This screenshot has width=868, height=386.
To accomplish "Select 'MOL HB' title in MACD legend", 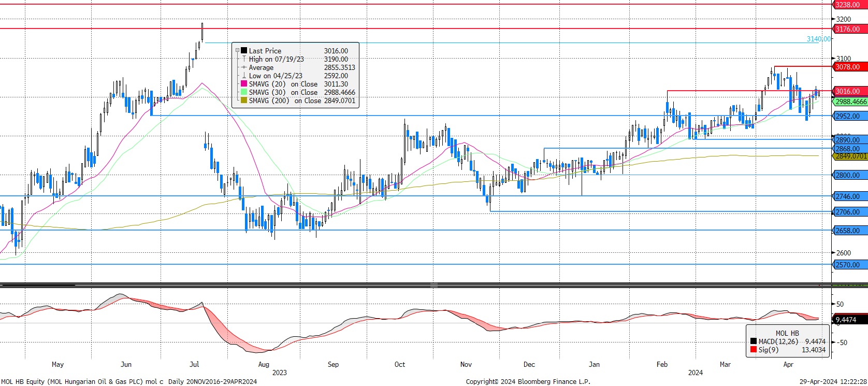I will [787, 333].
